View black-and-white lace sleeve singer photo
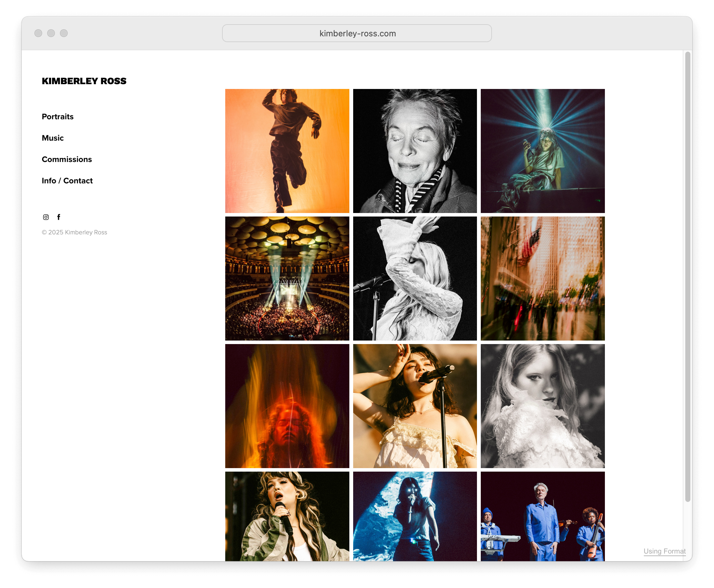This screenshot has width=714, height=588. (x=414, y=278)
